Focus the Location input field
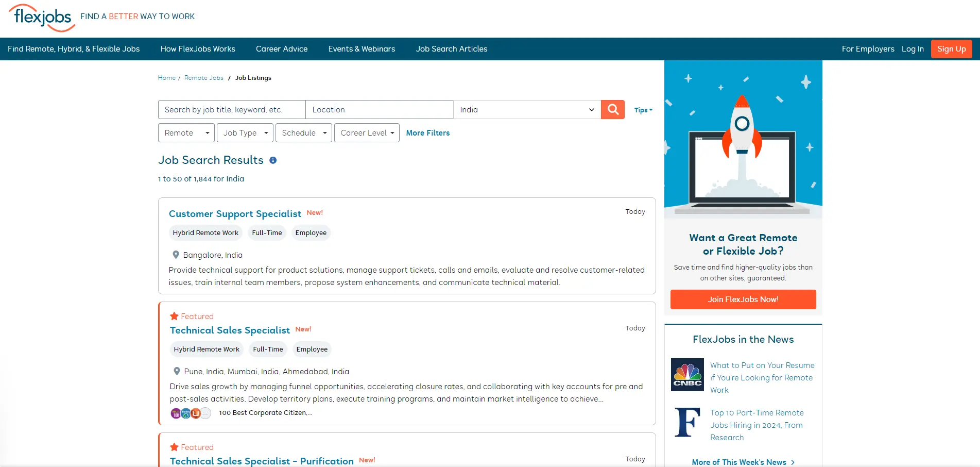Image resolution: width=980 pixels, height=467 pixels. (380, 109)
